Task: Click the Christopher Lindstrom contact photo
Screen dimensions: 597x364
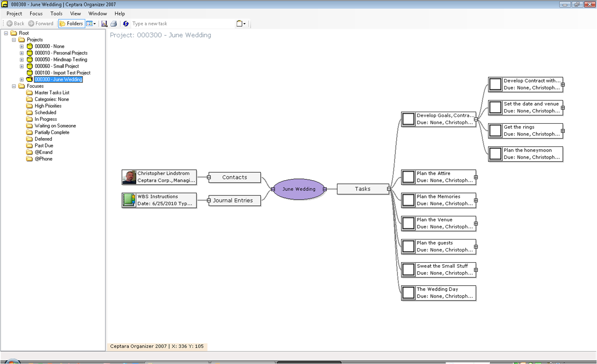Action: coord(129,177)
